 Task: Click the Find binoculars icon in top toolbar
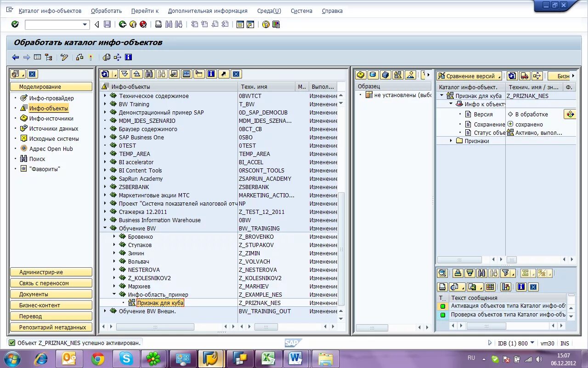[169, 24]
